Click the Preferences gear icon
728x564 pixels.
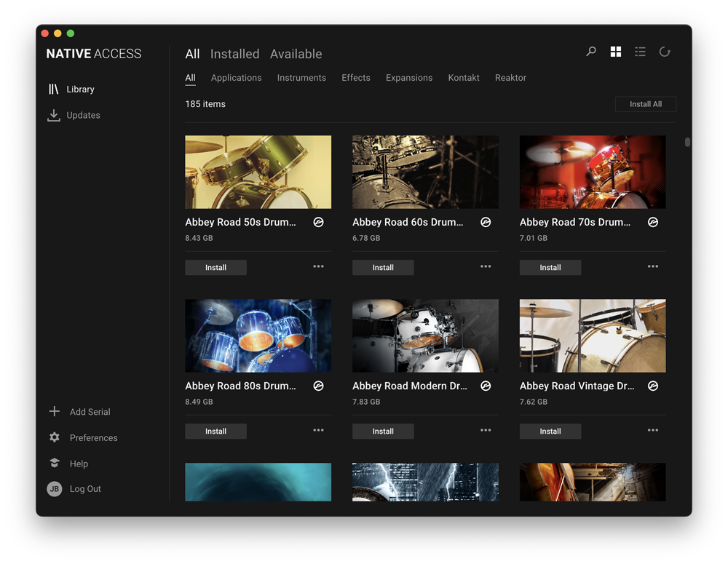(x=55, y=437)
